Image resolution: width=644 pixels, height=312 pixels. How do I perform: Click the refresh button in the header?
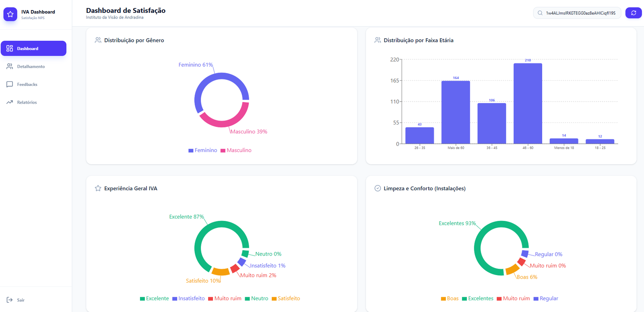(x=634, y=13)
